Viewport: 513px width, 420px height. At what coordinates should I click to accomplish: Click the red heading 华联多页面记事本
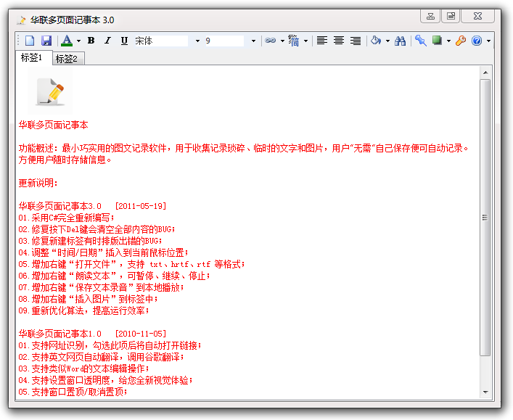tap(53, 125)
